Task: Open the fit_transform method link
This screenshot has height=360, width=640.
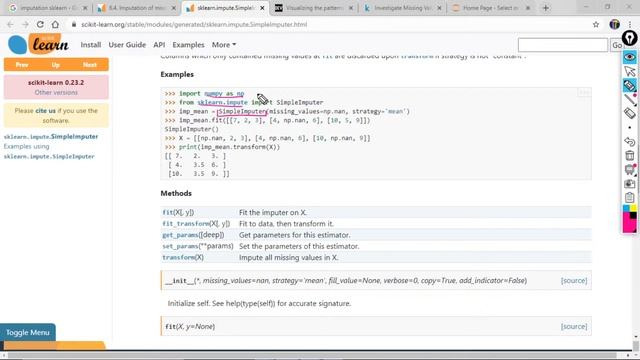Action: (x=186, y=224)
